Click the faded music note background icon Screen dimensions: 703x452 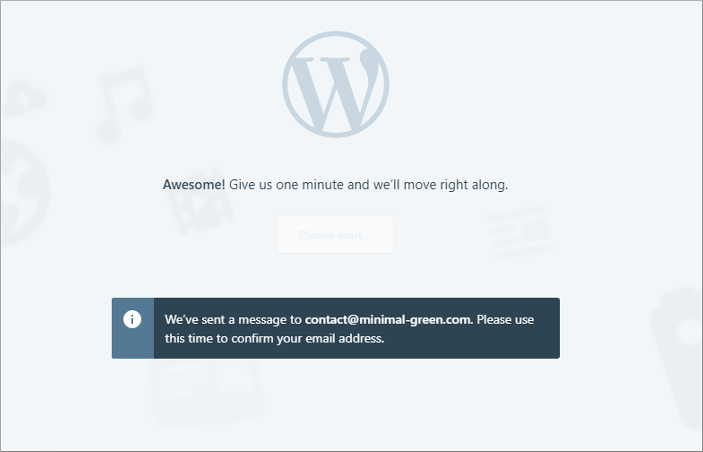125,105
